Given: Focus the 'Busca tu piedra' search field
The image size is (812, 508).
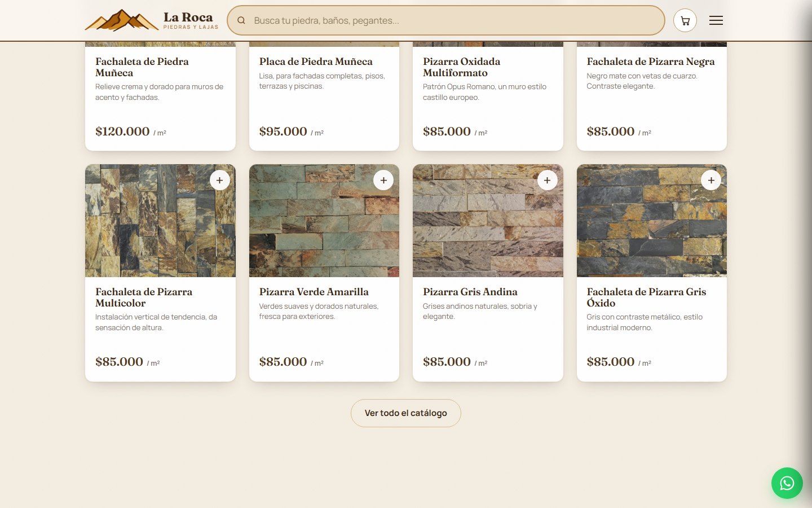Looking at the screenshot, I should pyautogui.click(x=445, y=20).
